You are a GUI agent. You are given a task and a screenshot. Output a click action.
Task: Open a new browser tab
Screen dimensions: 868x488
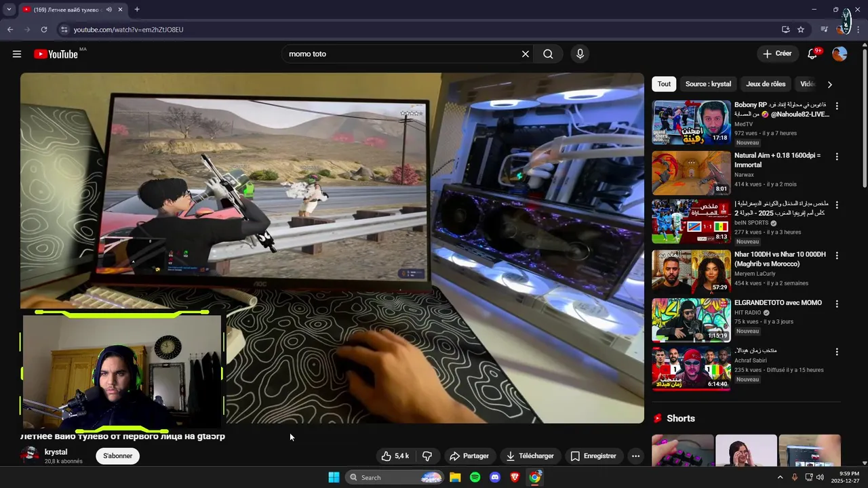pos(137,9)
